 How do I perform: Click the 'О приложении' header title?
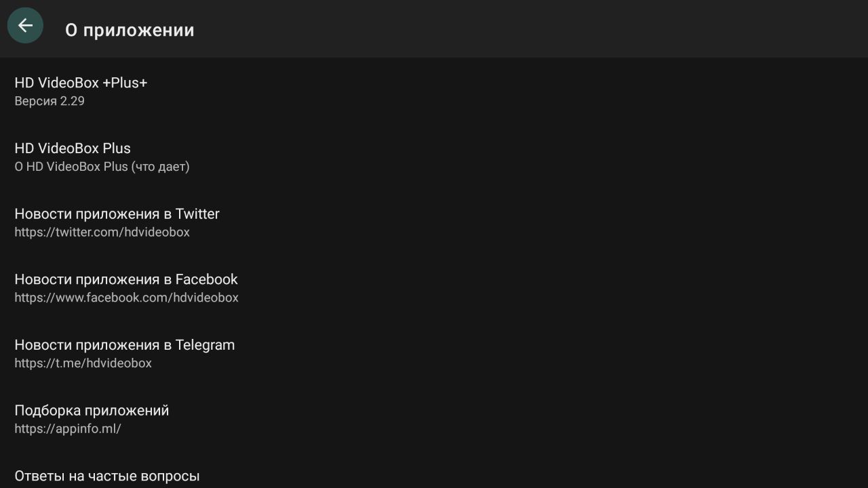click(x=130, y=30)
